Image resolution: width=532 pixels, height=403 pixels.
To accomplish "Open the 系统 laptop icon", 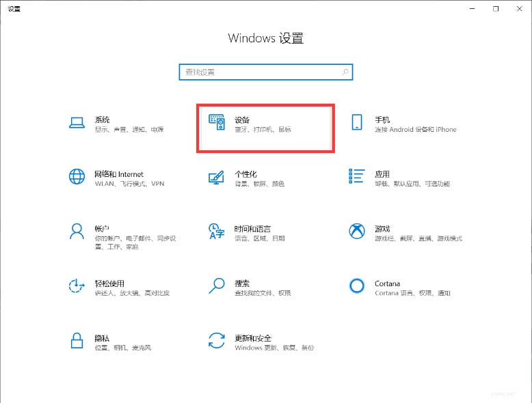I will click(x=77, y=123).
